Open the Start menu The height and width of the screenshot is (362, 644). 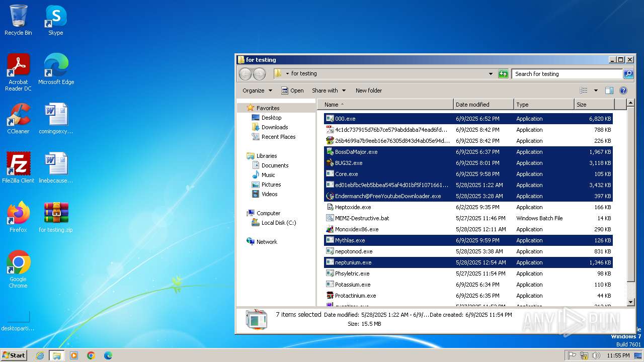coord(14,355)
